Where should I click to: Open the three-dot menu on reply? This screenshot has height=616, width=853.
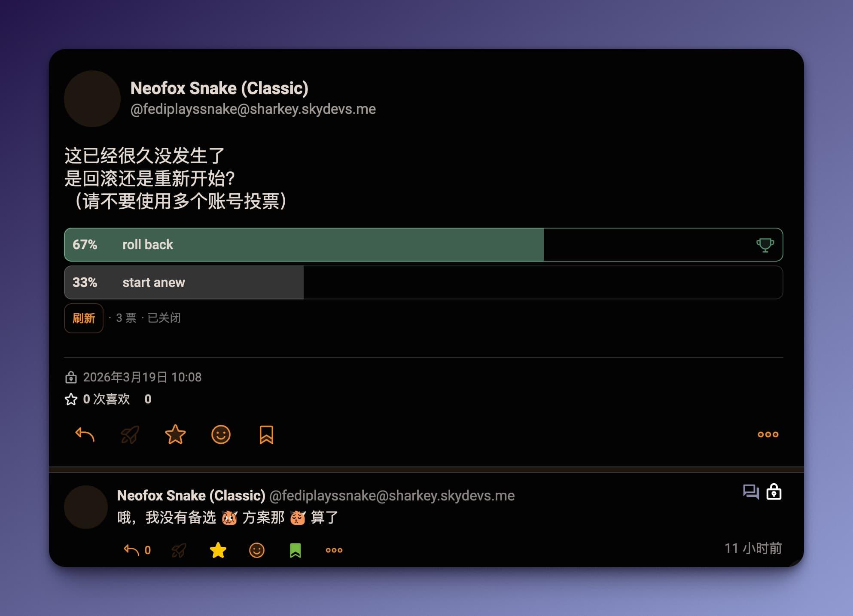[334, 550]
